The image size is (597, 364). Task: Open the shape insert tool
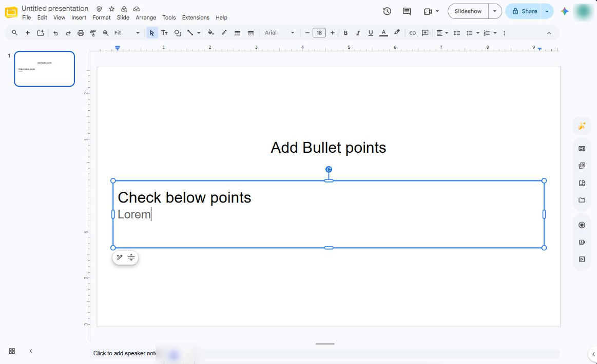click(x=178, y=33)
